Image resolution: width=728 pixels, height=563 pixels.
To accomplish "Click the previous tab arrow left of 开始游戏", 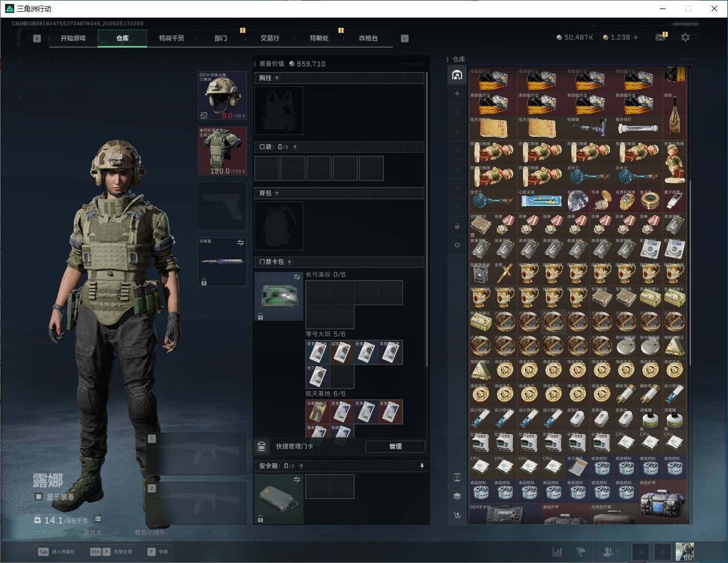I will (x=37, y=39).
